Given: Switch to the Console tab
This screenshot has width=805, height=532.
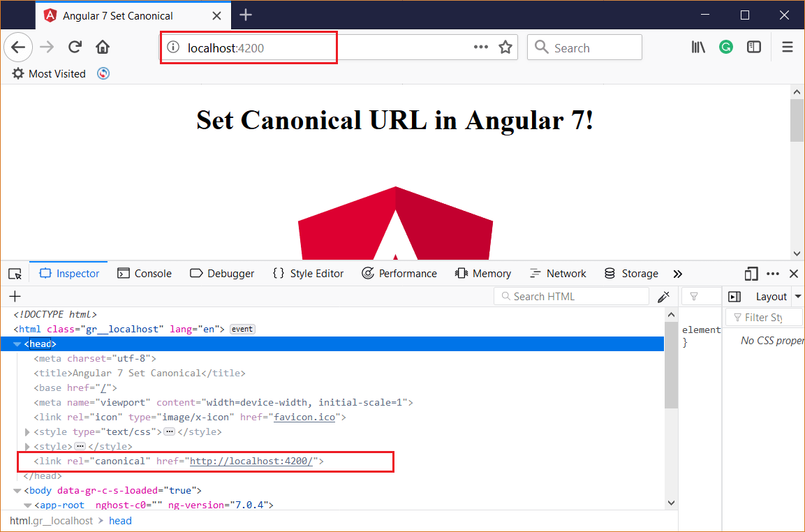Looking at the screenshot, I should (x=145, y=274).
